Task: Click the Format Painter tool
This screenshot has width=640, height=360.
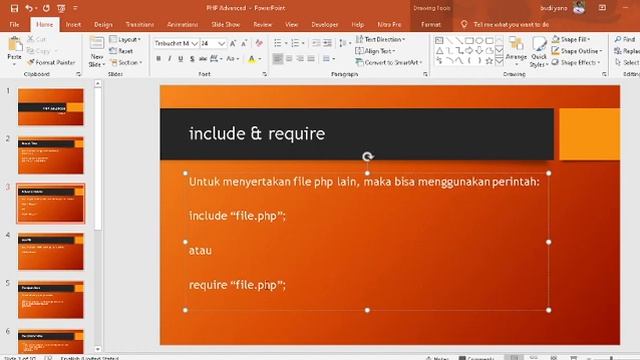Action: [51, 62]
